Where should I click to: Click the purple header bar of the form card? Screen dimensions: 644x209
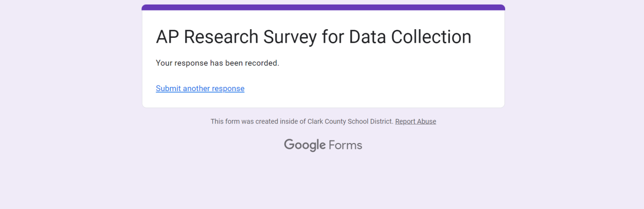323,8
